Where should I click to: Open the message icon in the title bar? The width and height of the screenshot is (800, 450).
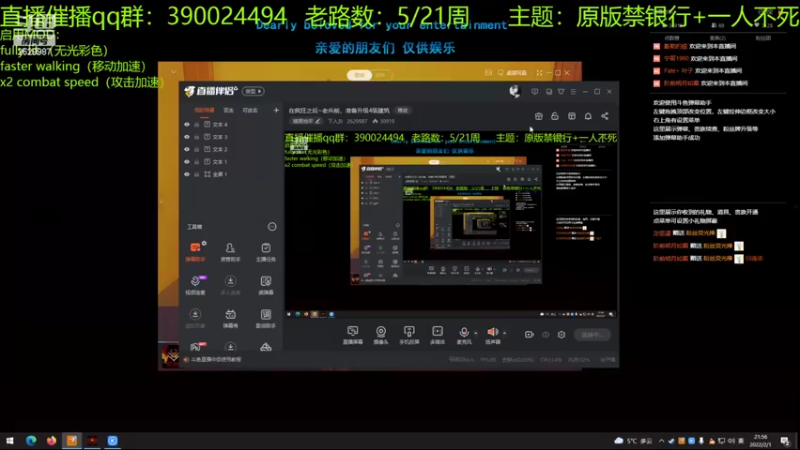point(535,92)
